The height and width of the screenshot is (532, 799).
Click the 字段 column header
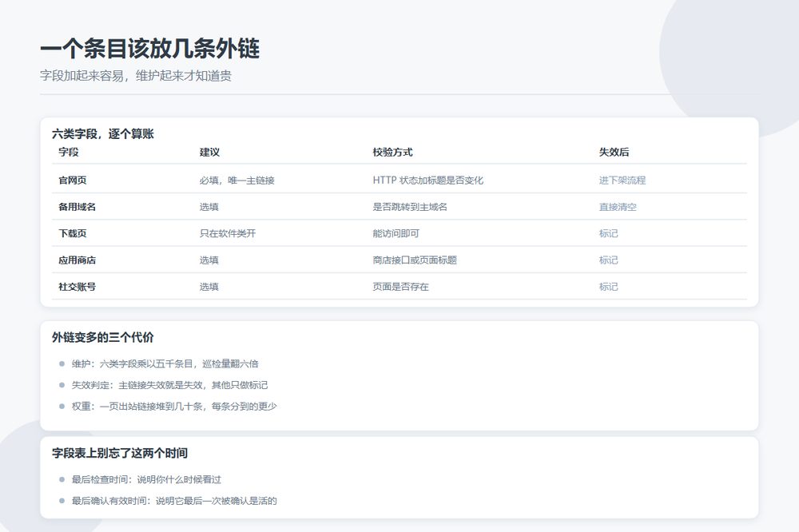[68, 152]
